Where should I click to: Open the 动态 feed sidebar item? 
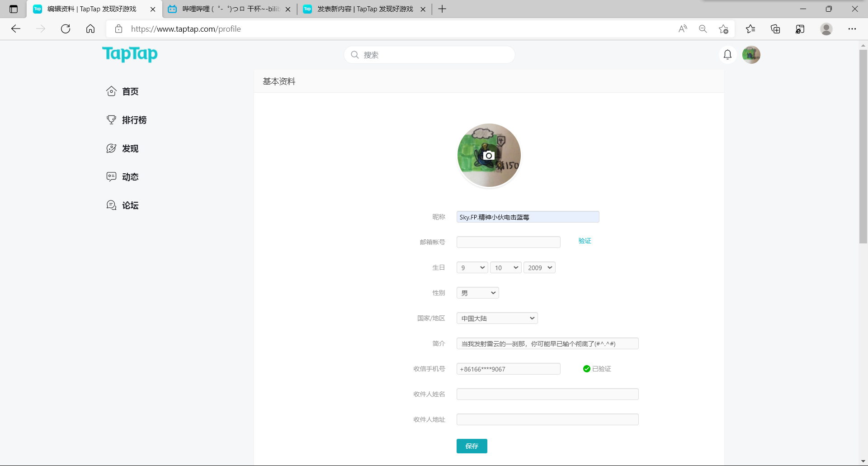pyautogui.click(x=123, y=177)
